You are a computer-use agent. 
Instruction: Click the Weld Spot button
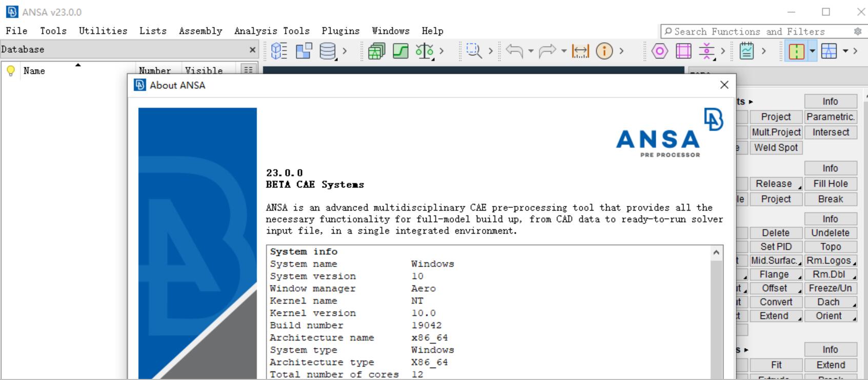pyautogui.click(x=776, y=147)
